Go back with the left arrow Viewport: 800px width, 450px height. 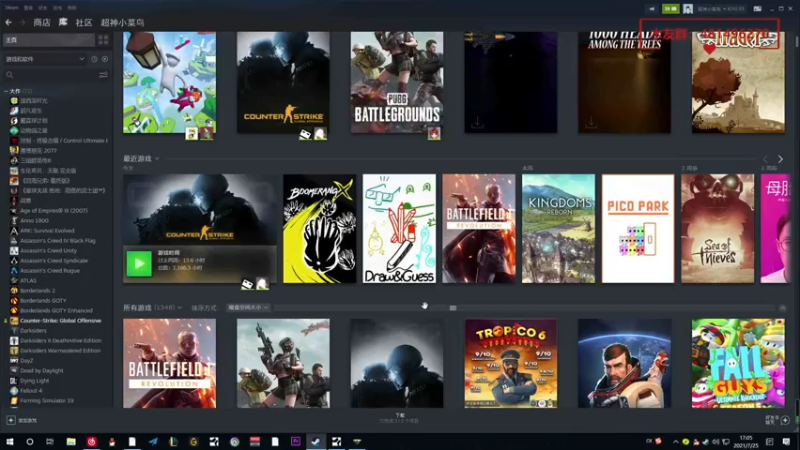[9, 22]
